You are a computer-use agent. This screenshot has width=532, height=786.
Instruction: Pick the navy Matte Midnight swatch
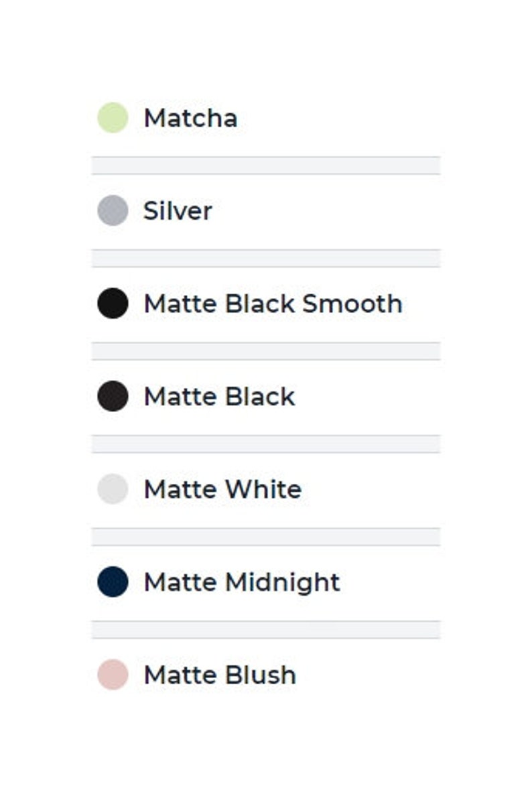113,582
